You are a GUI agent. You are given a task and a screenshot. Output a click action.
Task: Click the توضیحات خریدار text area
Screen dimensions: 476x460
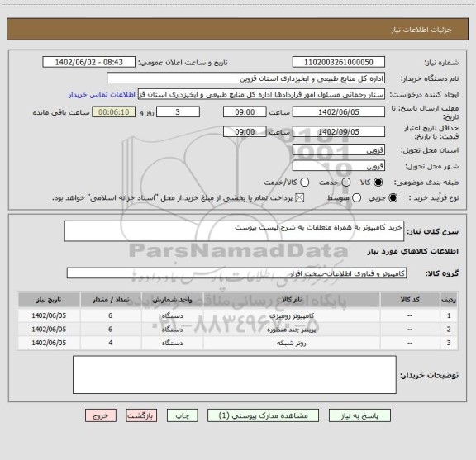coord(235,375)
